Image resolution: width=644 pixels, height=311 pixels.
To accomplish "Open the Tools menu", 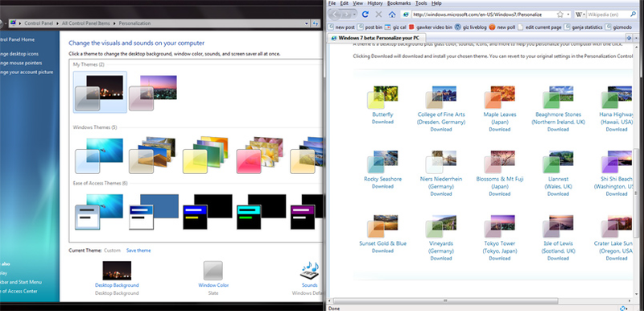I will pos(421,3).
